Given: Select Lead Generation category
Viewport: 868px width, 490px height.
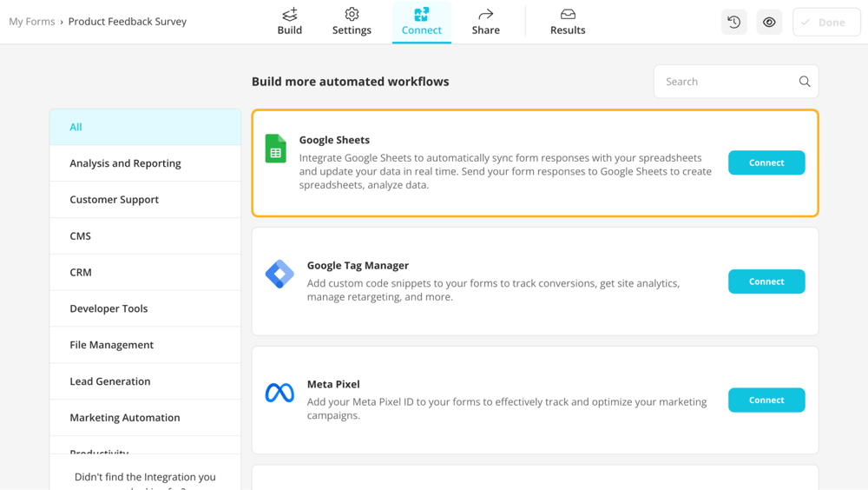Looking at the screenshot, I should point(145,381).
